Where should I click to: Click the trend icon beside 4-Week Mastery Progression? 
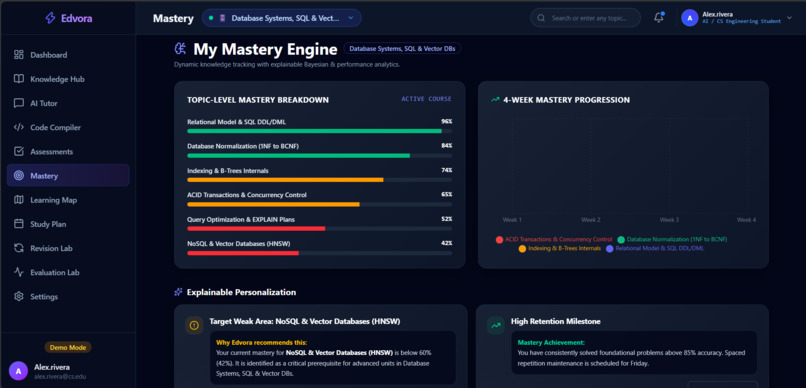coord(495,100)
